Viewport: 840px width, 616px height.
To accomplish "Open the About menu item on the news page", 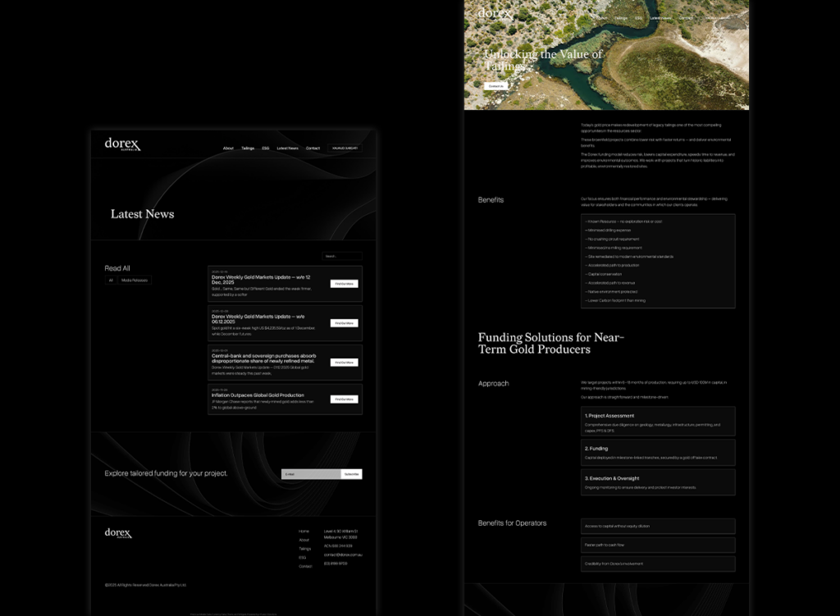I will [x=228, y=148].
